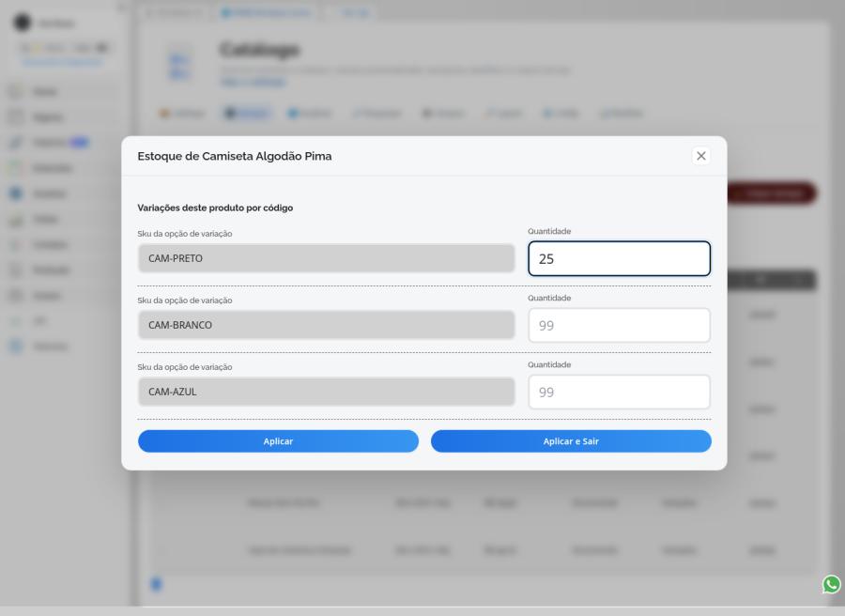This screenshot has width=845, height=616.
Task: Select the CAM-BRANCO quantity field
Action: click(x=620, y=325)
